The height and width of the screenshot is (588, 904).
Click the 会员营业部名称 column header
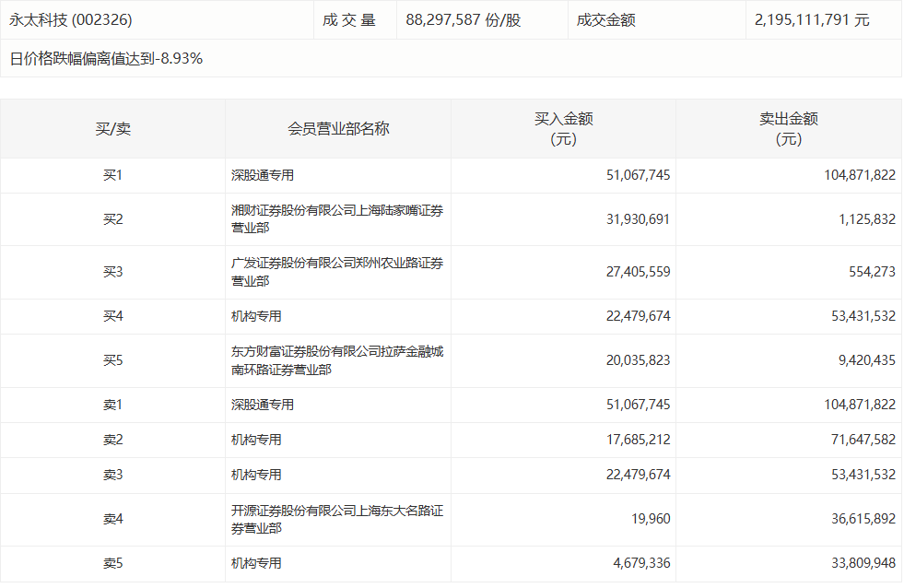[338, 129]
